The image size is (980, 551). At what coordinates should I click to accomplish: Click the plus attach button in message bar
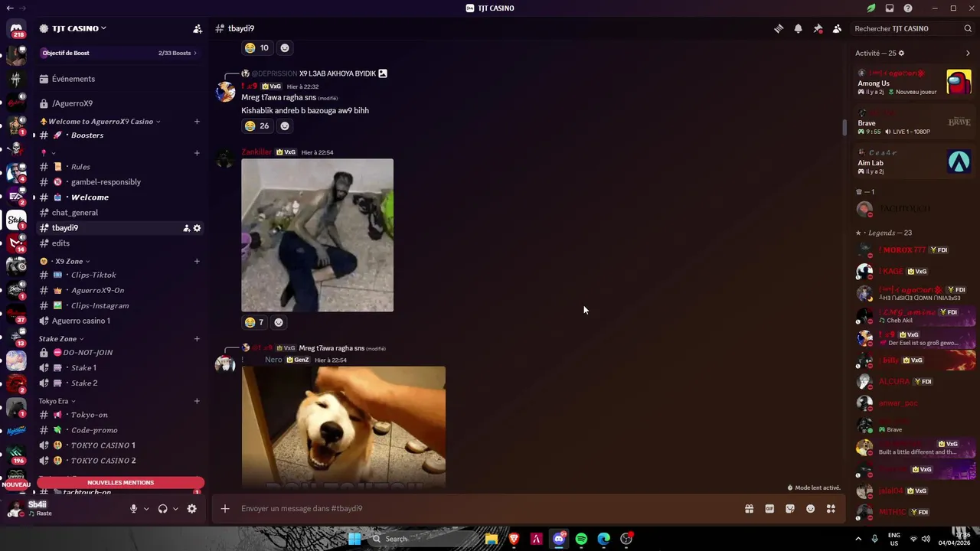tap(225, 508)
